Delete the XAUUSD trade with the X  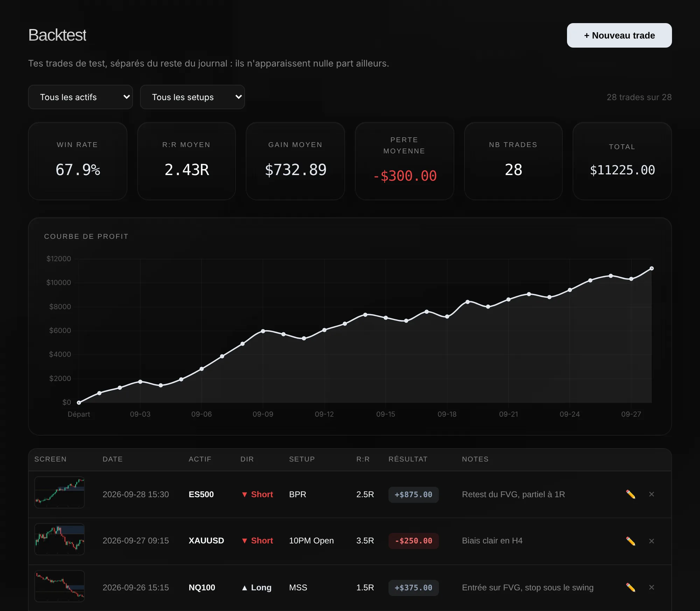click(651, 541)
